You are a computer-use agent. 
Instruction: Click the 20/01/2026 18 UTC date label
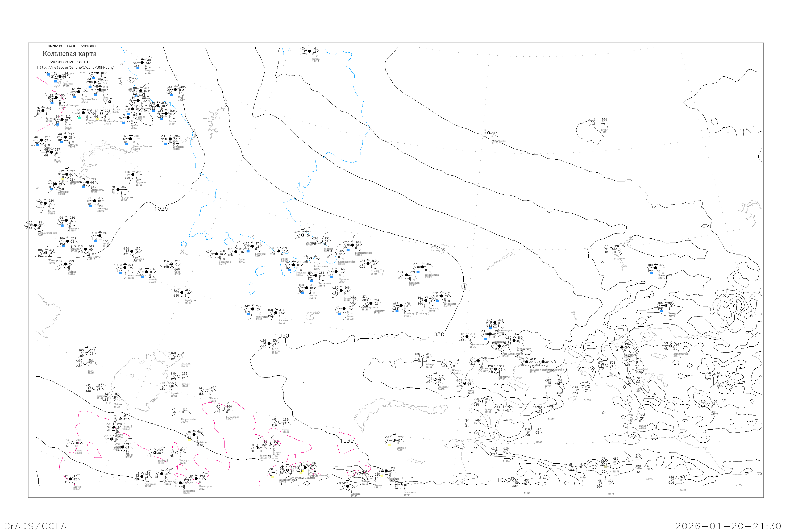click(x=70, y=62)
